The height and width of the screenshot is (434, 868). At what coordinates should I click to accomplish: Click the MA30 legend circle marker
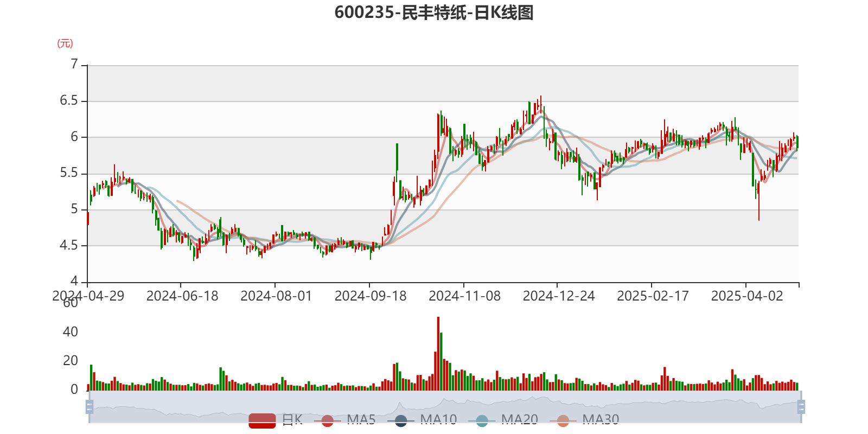[563, 420]
